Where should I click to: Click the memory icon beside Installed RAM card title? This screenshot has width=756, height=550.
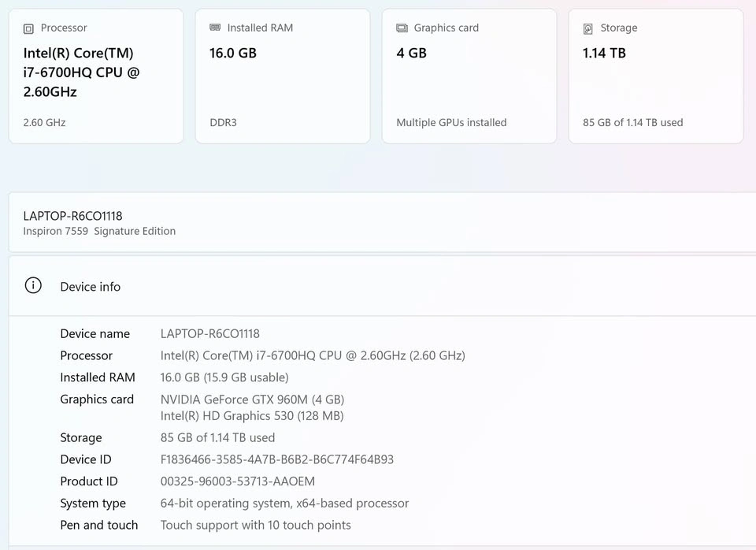click(x=215, y=28)
